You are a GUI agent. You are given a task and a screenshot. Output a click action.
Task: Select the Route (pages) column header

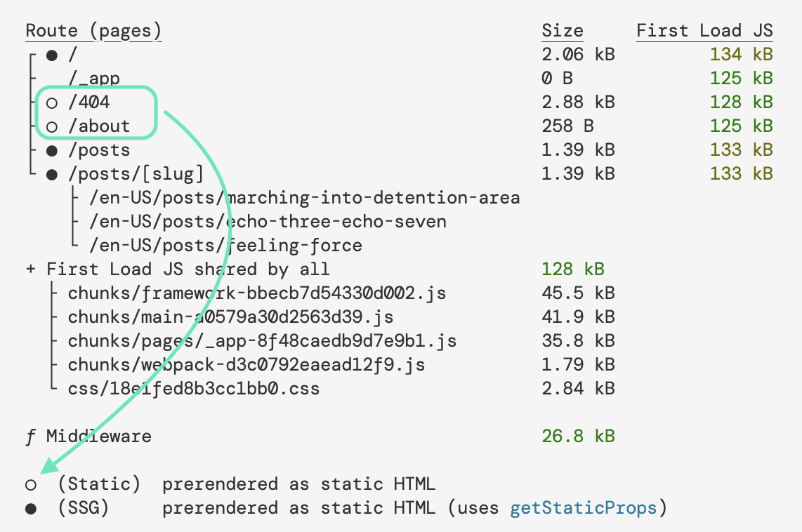(93, 31)
